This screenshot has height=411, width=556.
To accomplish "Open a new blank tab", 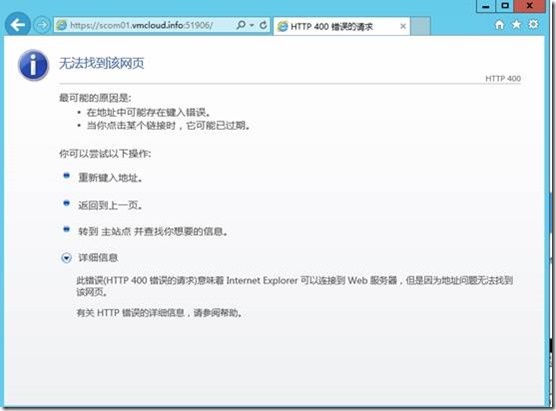I will click(x=421, y=27).
